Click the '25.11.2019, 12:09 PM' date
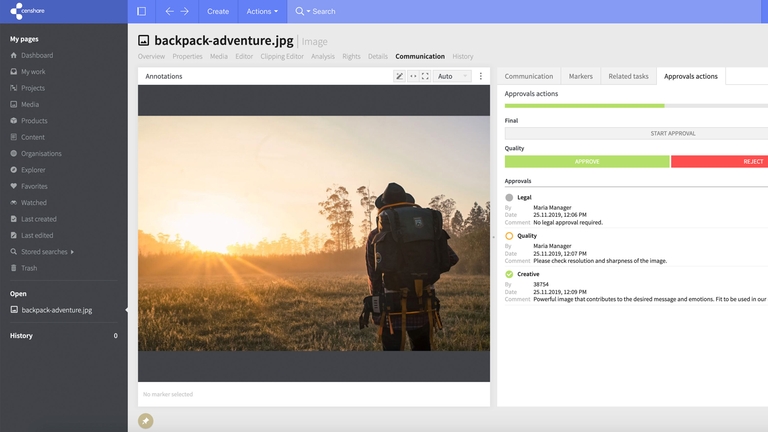 pos(559,292)
